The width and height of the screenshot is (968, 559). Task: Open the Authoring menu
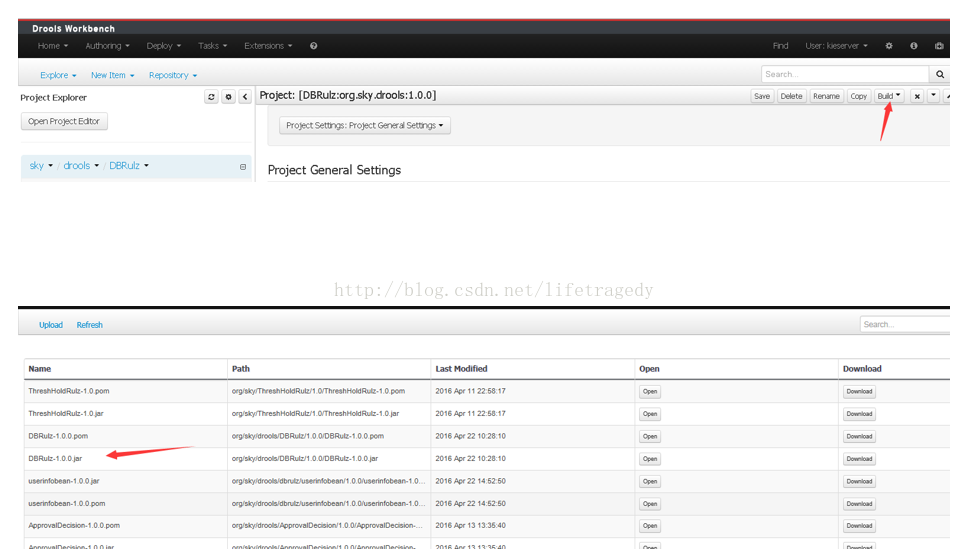coord(107,46)
